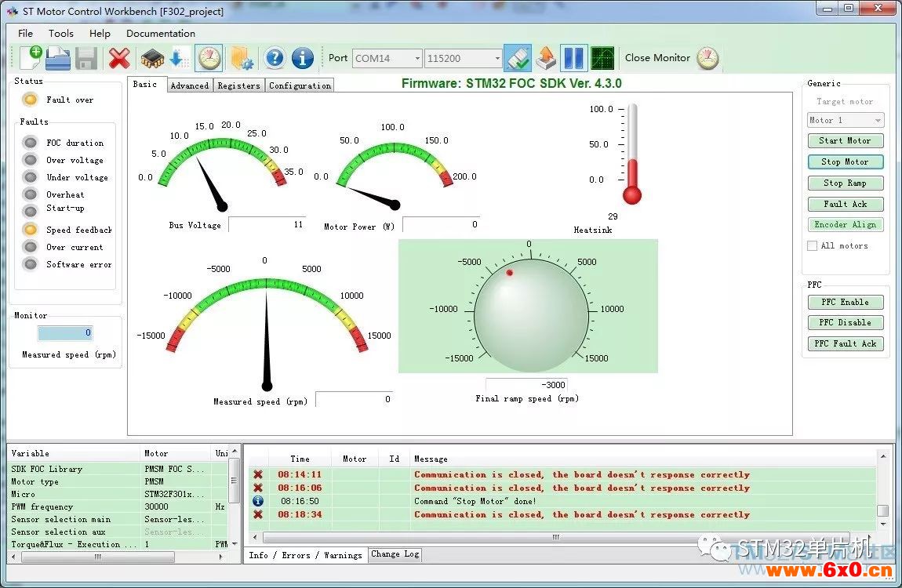Switch to the Change Log tab
The width and height of the screenshot is (902, 588).
(395, 554)
